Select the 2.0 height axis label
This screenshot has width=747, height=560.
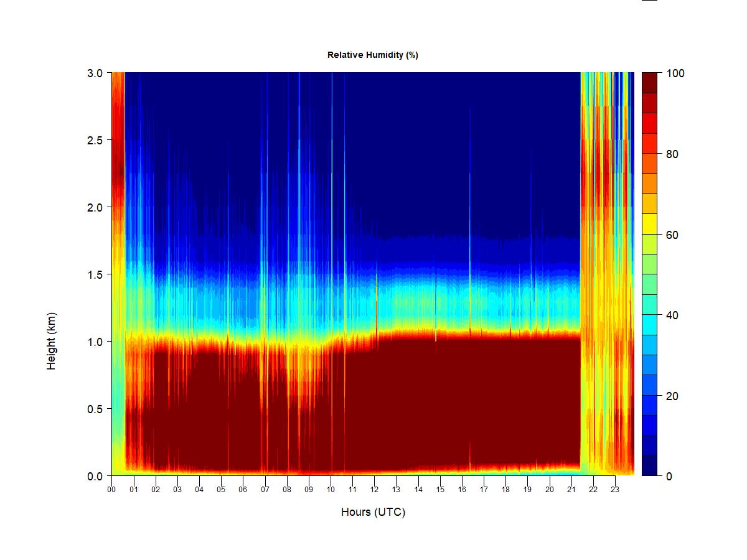pyautogui.click(x=95, y=207)
